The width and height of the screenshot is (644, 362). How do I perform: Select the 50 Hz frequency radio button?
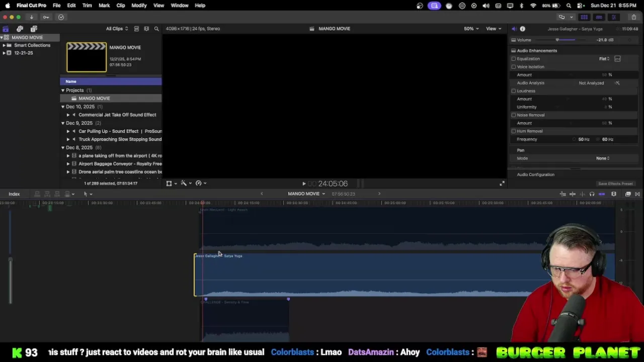pyautogui.click(x=574, y=139)
